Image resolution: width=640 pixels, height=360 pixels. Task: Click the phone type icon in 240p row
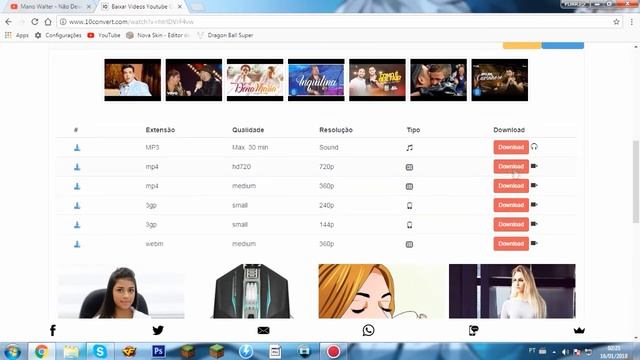click(409, 206)
